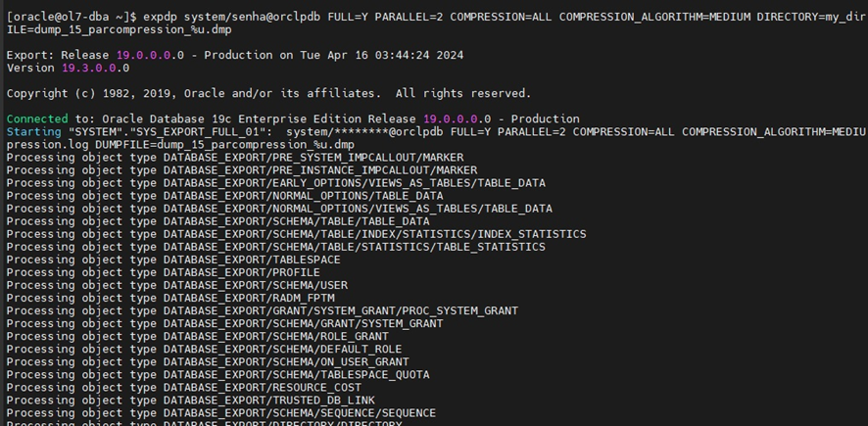The width and height of the screenshot is (868, 426).
Task: Click the green Connected word
Action: coord(37,118)
